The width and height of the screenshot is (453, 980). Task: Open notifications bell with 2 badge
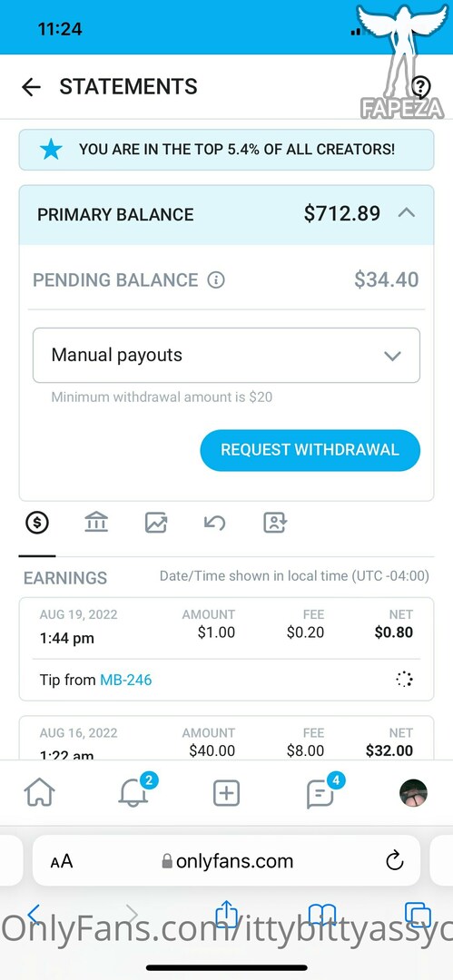(x=134, y=792)
